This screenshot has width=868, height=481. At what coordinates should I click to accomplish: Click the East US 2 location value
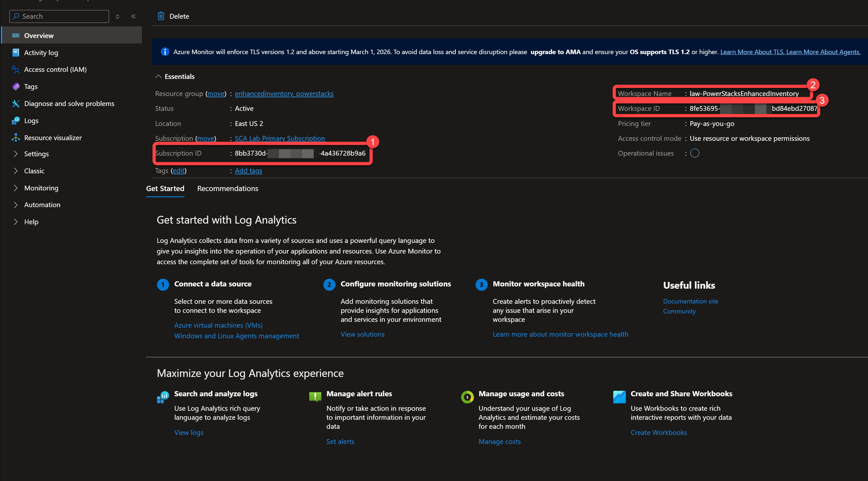click(249, 123)
